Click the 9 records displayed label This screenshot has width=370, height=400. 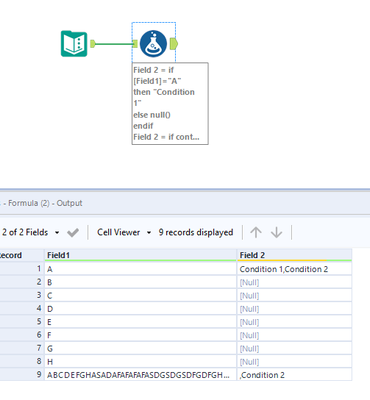pos(196,232)
